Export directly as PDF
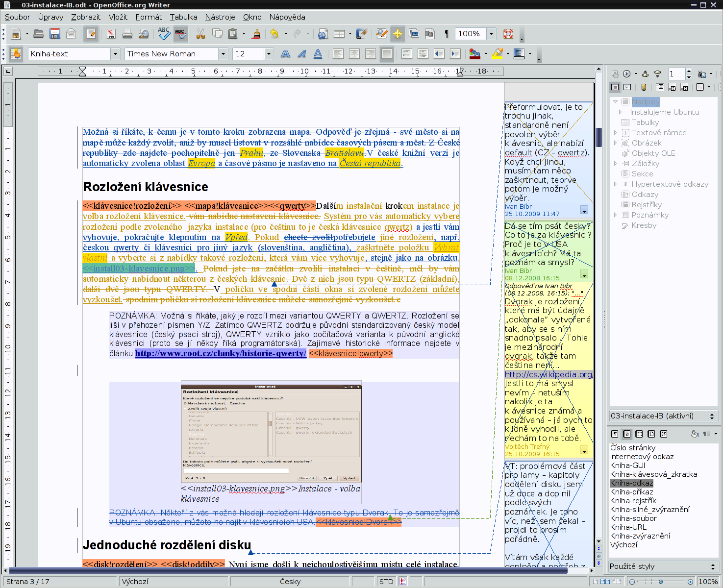The height and width of the screenshot is (588, 723). pos(111,34)
